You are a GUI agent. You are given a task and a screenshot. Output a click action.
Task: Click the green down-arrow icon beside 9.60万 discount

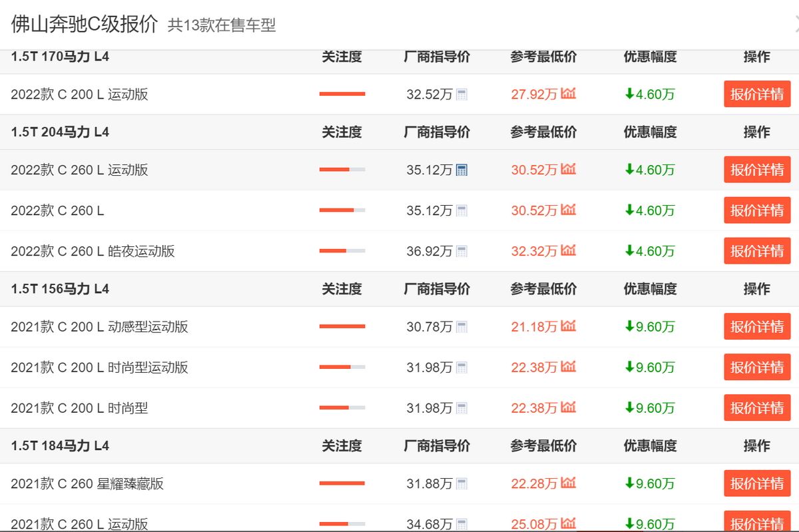pyautogui.click(x=630, y=326)
